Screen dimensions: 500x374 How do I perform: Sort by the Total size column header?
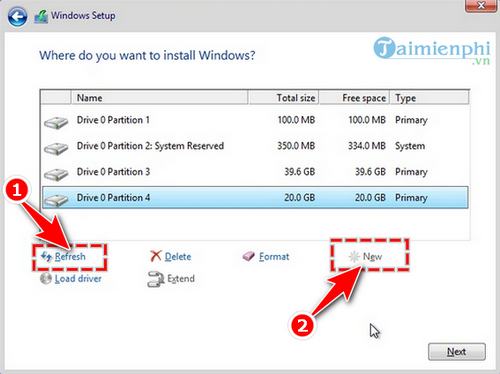(284, 98)
